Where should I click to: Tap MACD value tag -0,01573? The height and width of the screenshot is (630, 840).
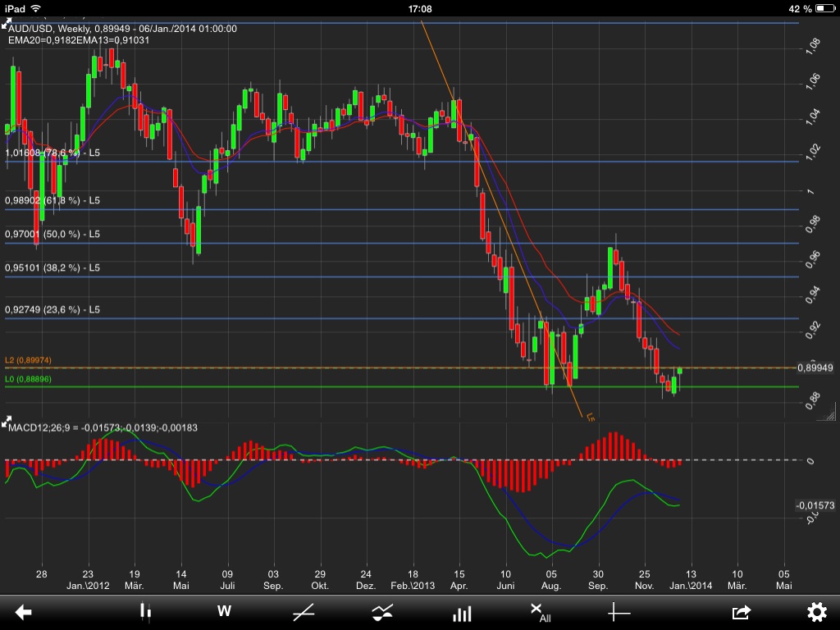815,505
